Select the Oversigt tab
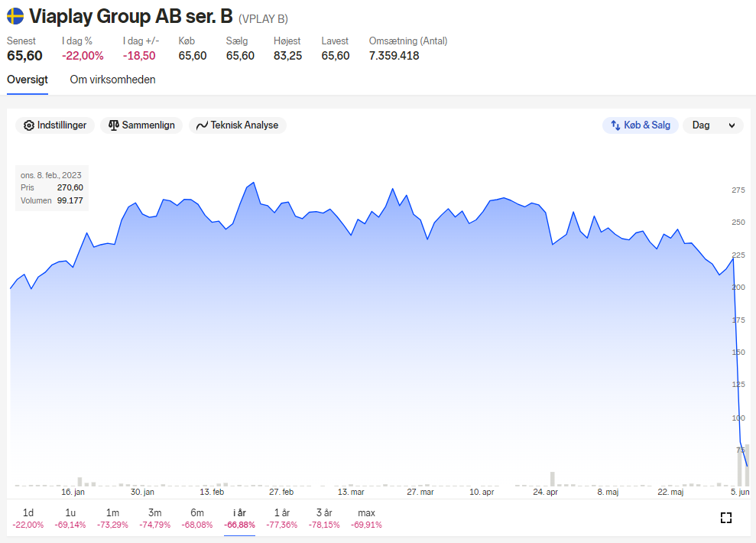756x543 pixels. point(28,80)
